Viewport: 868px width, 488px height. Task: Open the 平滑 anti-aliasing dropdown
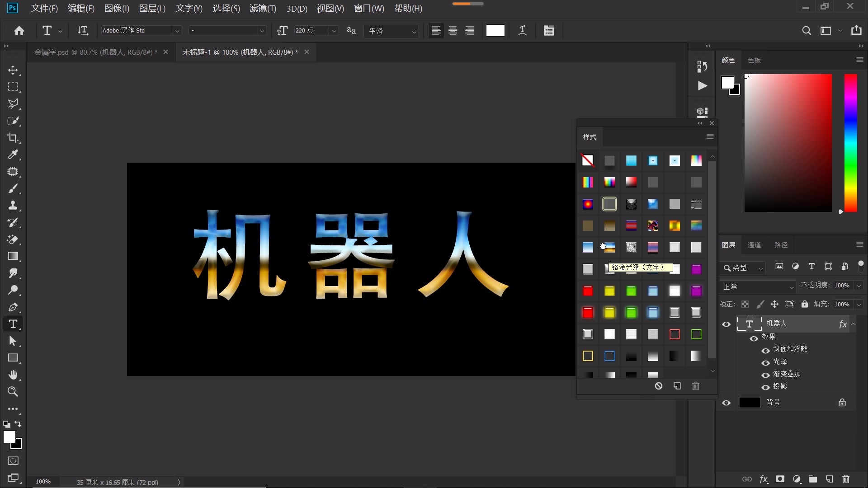(414, 32)
